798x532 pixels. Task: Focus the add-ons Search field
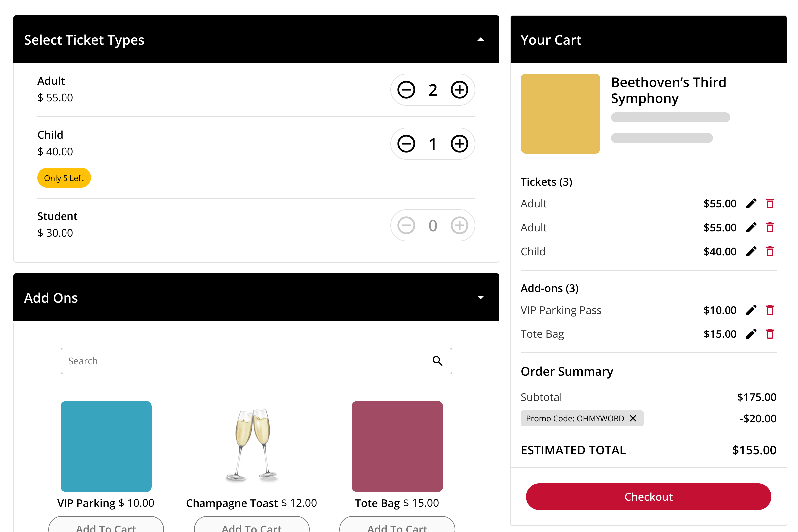pos(256,361)
